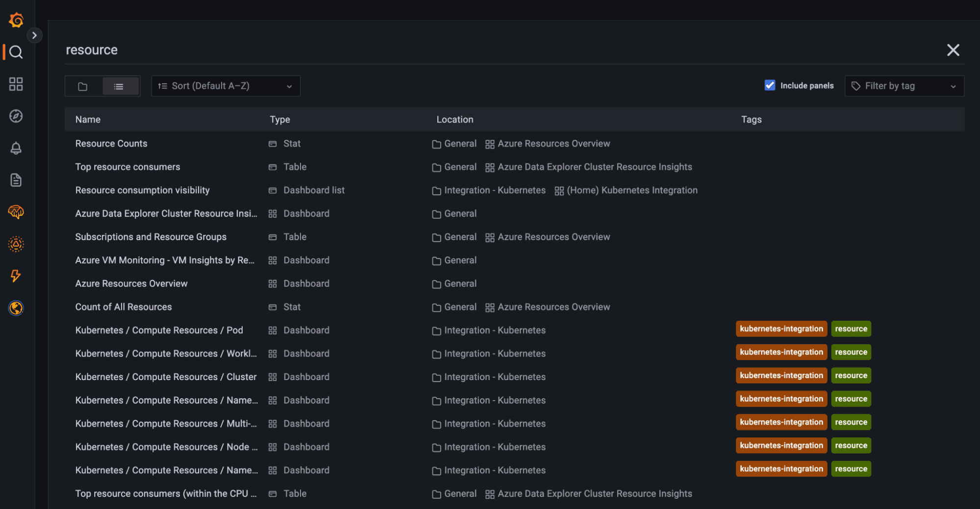Switch to list view layout
Image resolution: width=980 pixels, height=509 pixels.
[119, 86]
